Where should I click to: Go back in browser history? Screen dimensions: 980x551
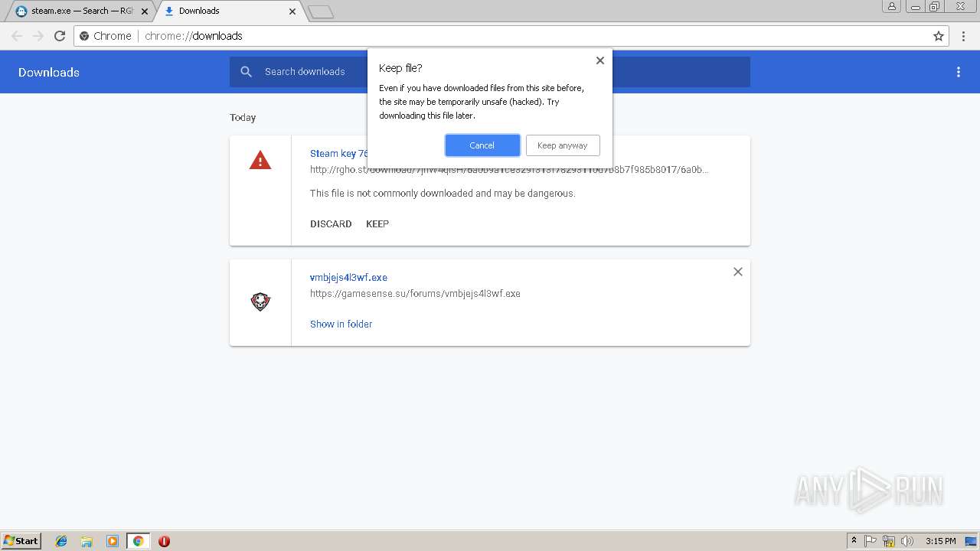coord(17,36)
